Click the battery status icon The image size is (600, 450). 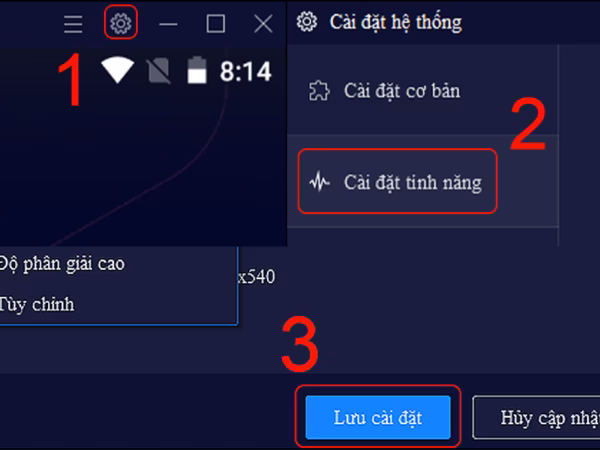coord(197,70)
